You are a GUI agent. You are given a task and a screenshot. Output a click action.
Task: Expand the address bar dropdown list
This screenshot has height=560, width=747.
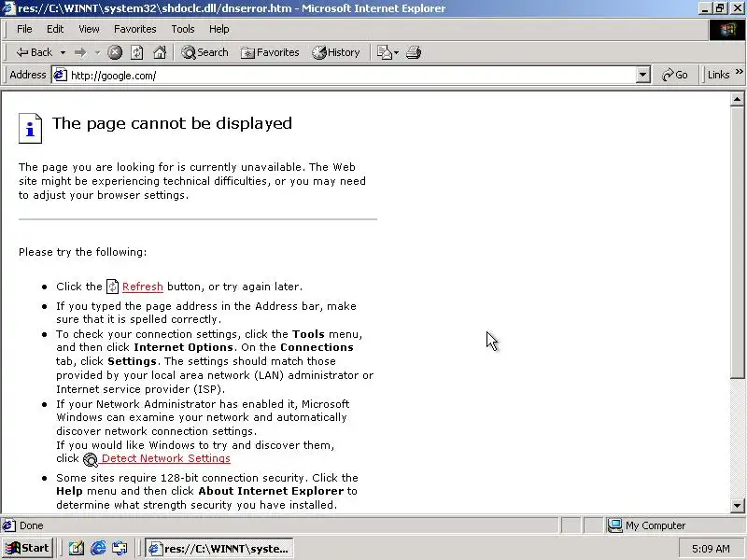coord(642,76)
